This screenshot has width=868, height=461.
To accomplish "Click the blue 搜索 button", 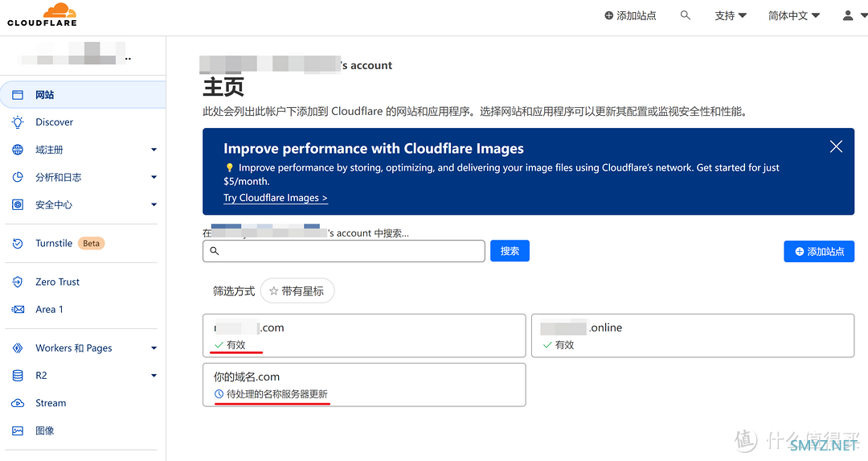I will tap(510, 251).
